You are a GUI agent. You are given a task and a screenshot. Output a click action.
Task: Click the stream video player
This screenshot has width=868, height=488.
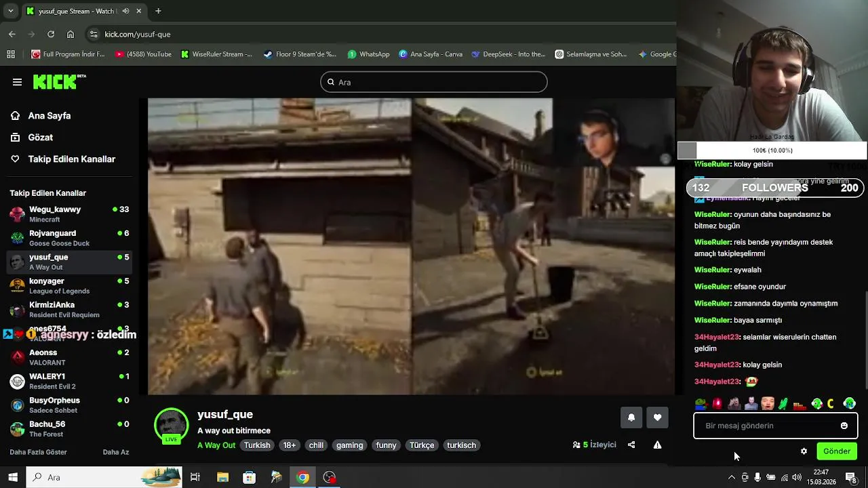coord(412,247)
